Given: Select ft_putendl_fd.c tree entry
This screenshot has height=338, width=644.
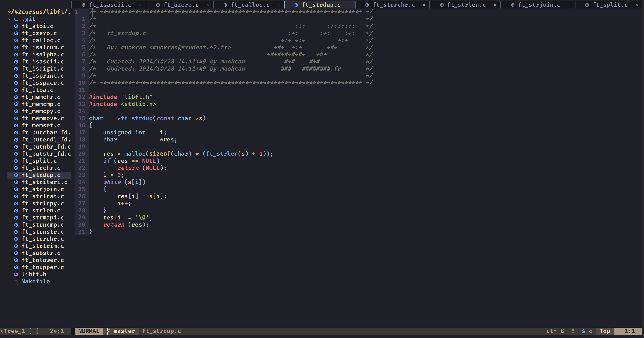Looking at the screenshot, I should (x=46, y=140).
